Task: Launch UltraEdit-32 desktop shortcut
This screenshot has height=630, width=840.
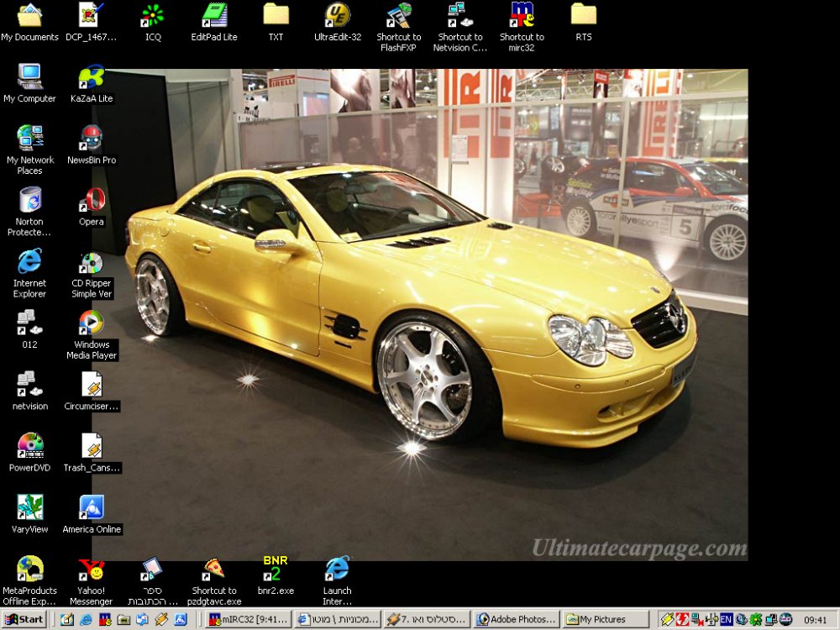Action: [x=338, y=23]
